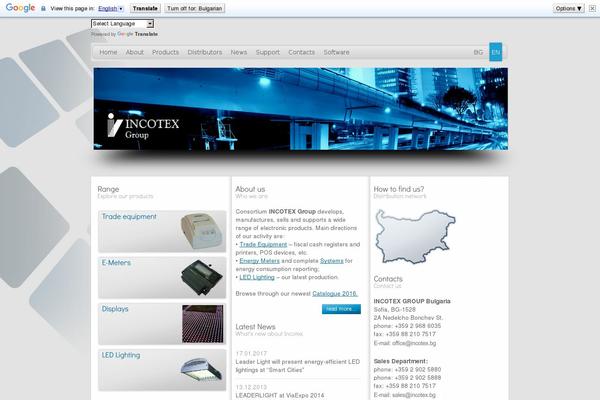
Task: Follow the Energy Meters text link
Action: point(259,261)
